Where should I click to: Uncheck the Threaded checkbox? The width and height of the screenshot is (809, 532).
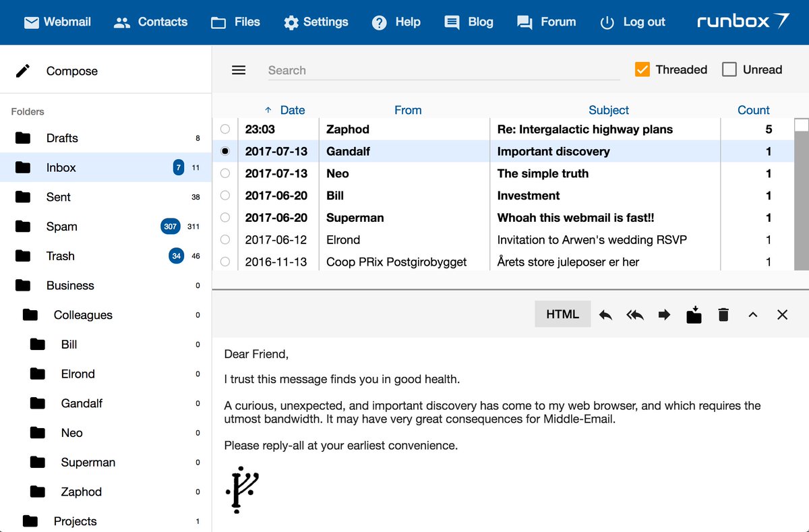point(642,69)
